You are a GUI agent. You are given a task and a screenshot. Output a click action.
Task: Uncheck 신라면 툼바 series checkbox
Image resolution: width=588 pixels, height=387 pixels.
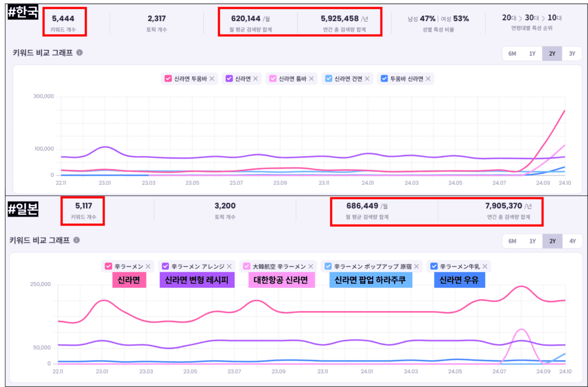click(273, 79)
